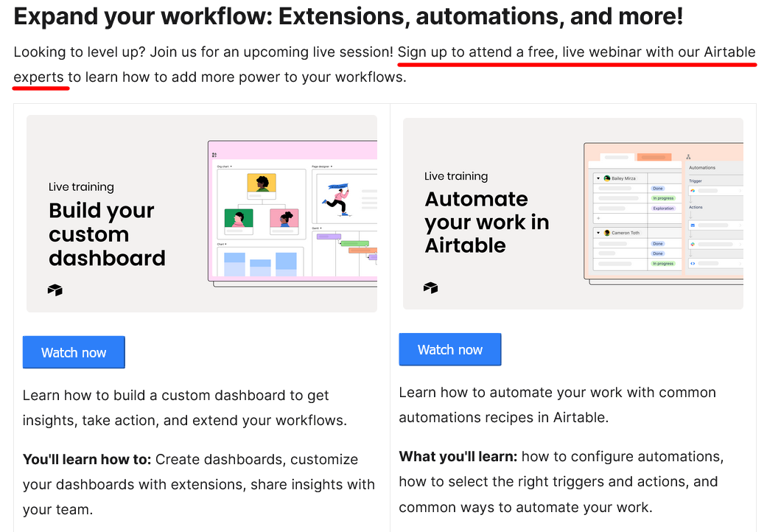Click the bold "You'll learn how to:" text
Image resolution: width=781 pixels, height=532 pixels.
pos(87,459)
